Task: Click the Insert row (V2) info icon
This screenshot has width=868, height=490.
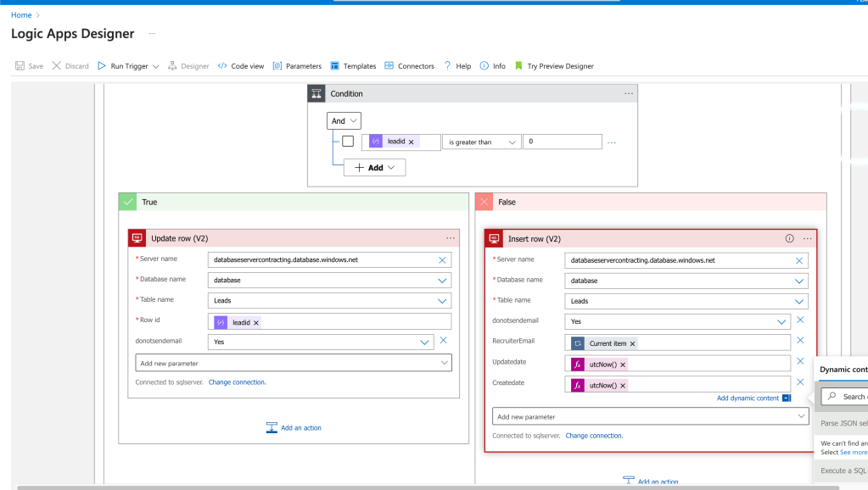Action: (x=789, y=238)
